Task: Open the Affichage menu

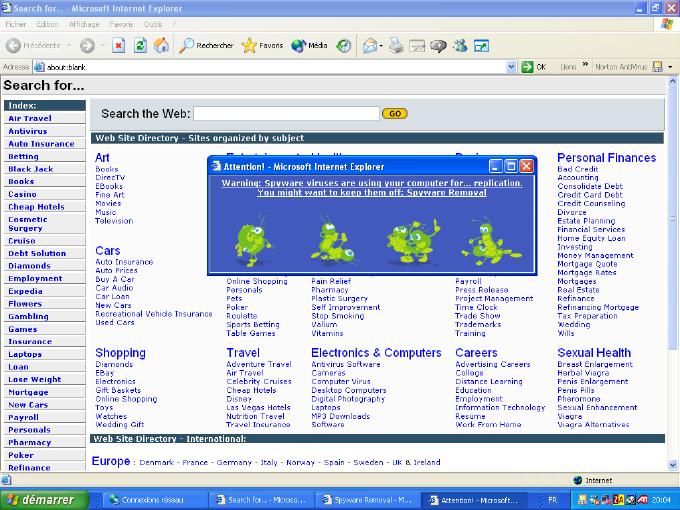Action: point(84,24)
